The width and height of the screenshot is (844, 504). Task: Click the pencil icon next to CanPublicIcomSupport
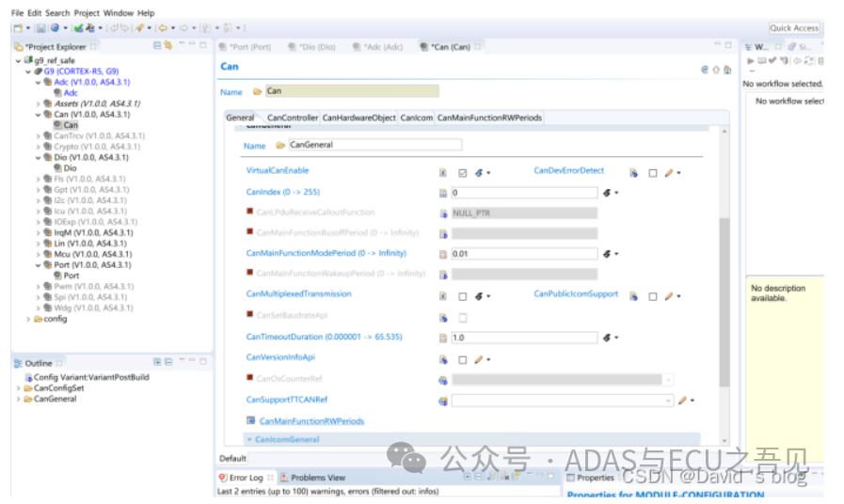click(x=669, y=296)
